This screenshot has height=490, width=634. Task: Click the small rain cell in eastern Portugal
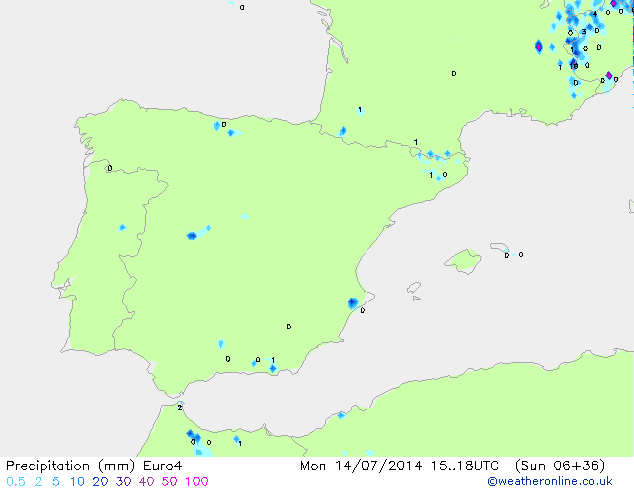tap(122, 228)
